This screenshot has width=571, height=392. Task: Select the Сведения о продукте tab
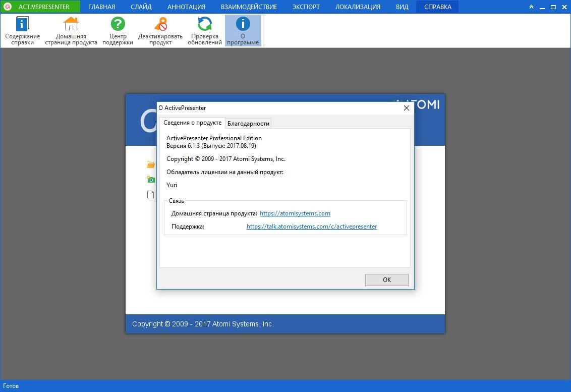(x=192, y=123)
